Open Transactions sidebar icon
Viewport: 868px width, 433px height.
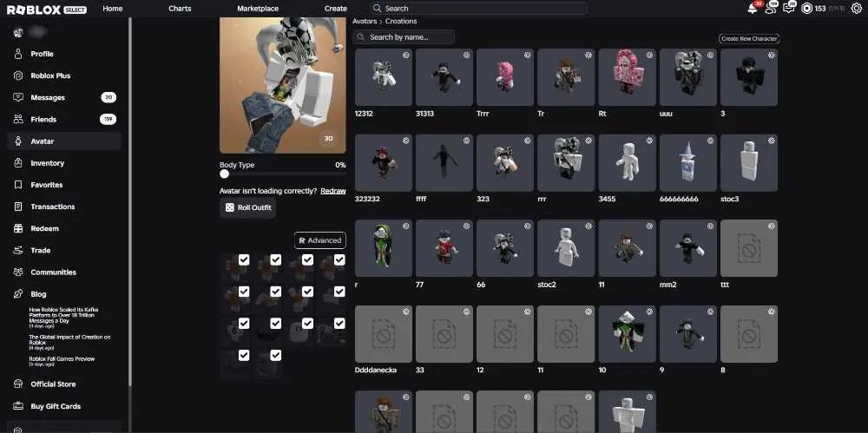click(x=18, y=207)
